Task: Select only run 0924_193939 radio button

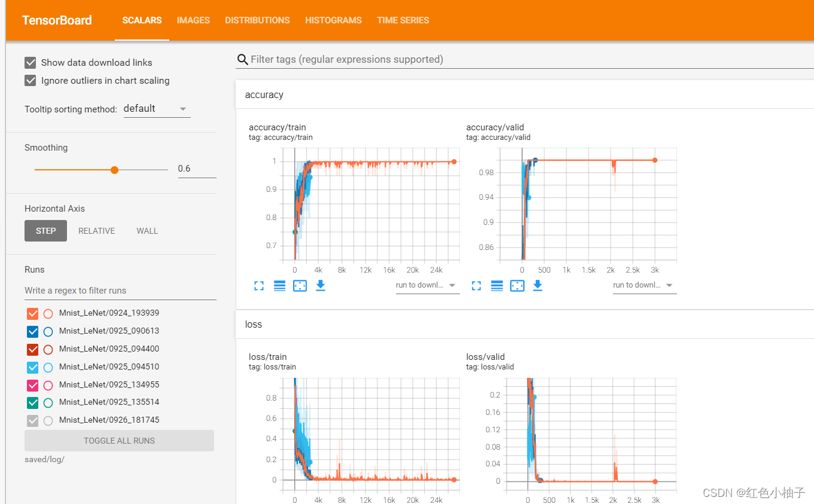Action: tap(48, 313)
